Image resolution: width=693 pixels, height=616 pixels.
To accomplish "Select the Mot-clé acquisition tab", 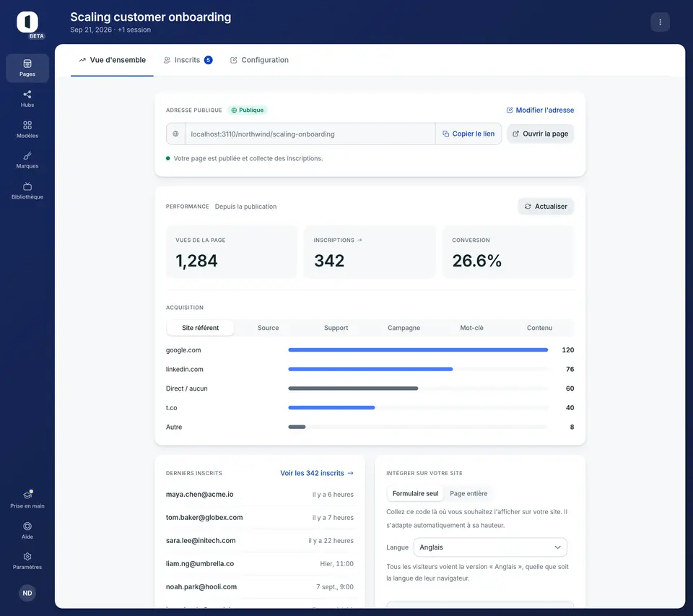I will (x=471, y=328).
